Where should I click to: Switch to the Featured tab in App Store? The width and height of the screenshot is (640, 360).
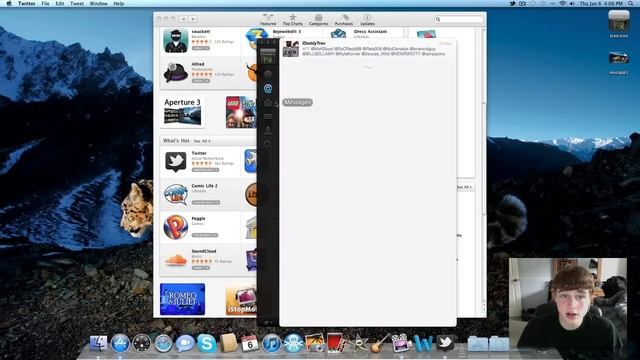(268, 20)
